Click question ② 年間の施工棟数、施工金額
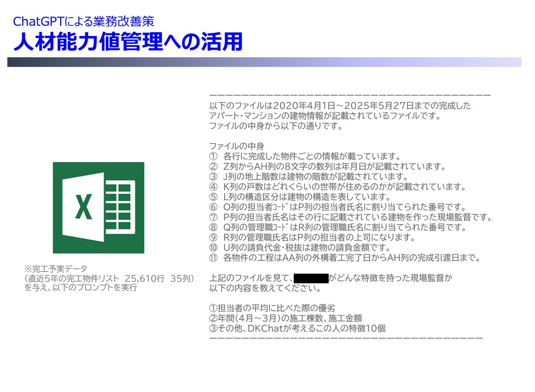Viewport: 535px width, 392px height. click(285, 318)
